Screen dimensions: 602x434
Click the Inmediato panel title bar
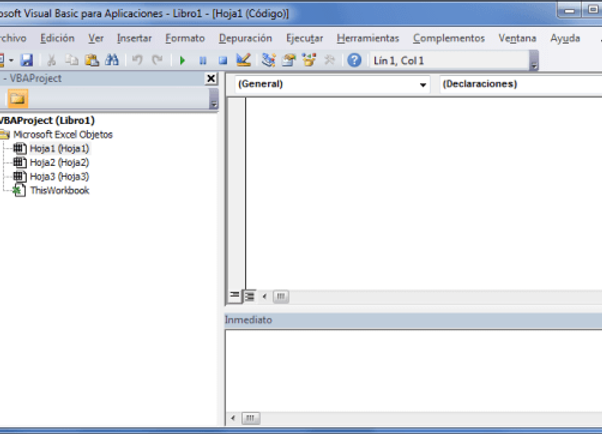click(x=413, y=320)
